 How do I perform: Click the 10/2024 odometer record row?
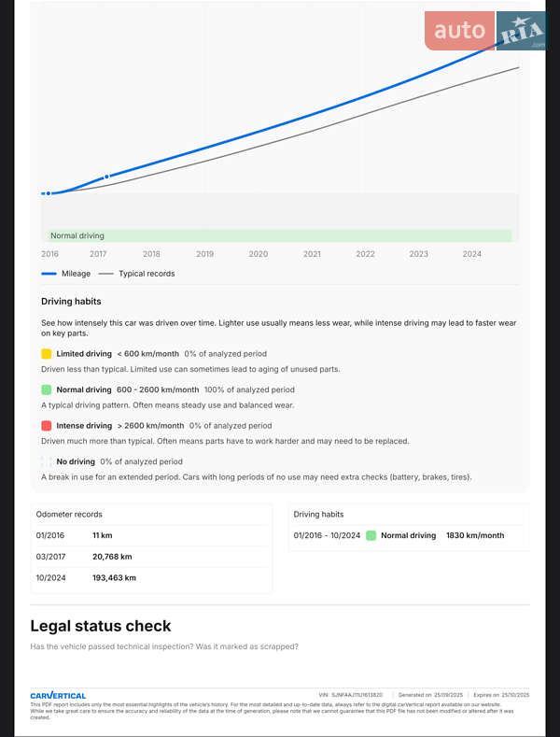click(x=152, y=578)
